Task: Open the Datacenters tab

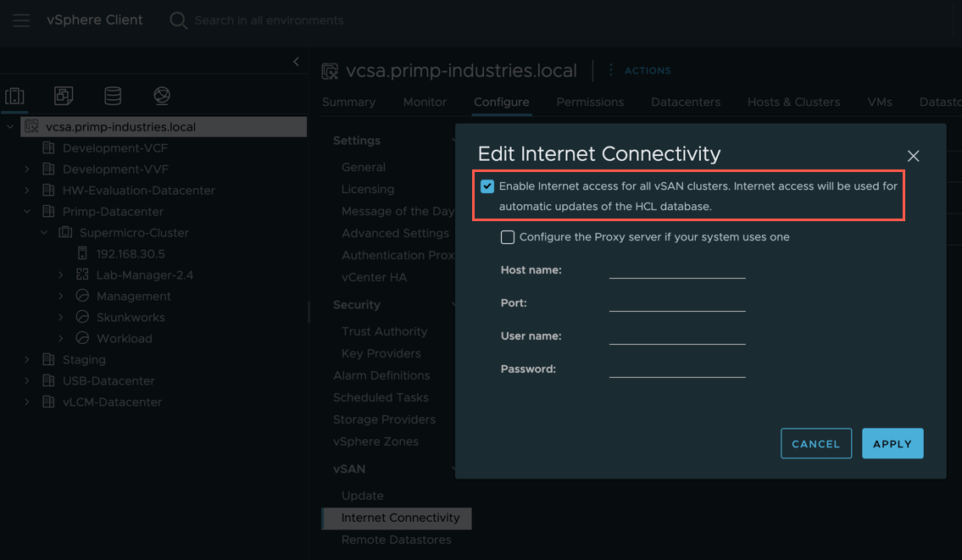Action: click(686, 102)
